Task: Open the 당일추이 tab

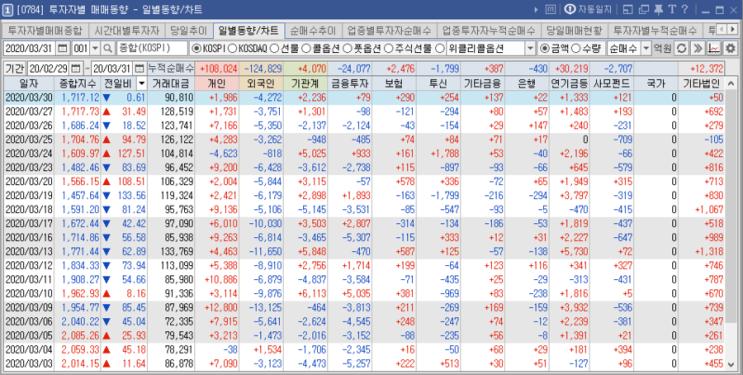Action: [x=189, y=31]
